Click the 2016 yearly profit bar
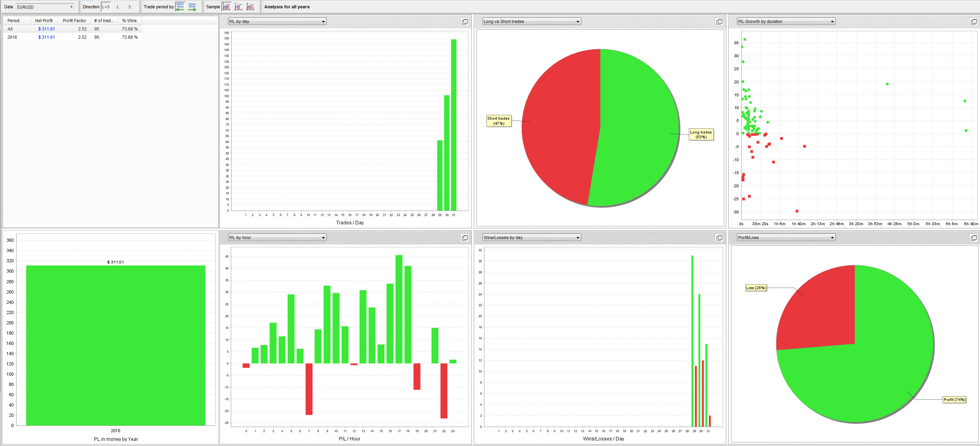 (116, 346)
